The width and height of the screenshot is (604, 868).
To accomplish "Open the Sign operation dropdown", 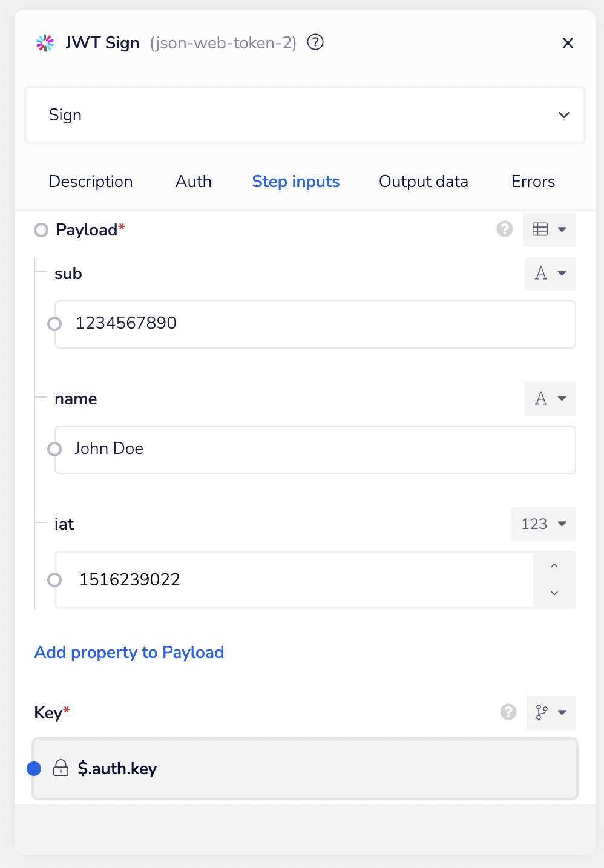I will [563, 115].
